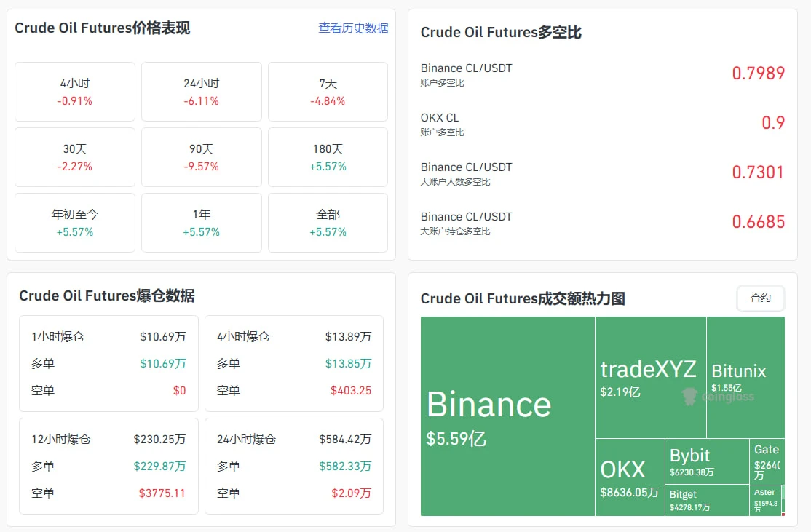Click the 1小时爆仓 liquidation card
The width and height of the screenshot is (811, 532).
pyautogui.click(x=108, y=363)
